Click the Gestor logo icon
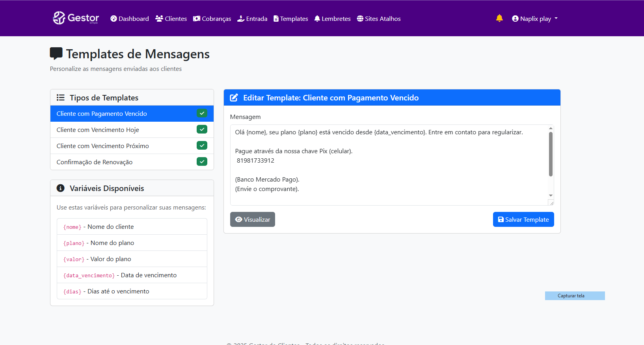Viewport: 644px width, 345px height. (x=59, y=18)
